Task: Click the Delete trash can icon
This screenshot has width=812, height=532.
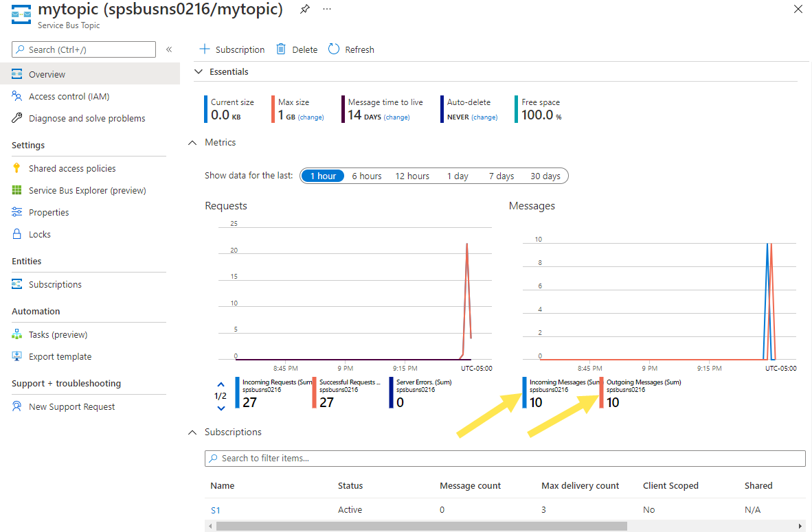Action: 281,49
